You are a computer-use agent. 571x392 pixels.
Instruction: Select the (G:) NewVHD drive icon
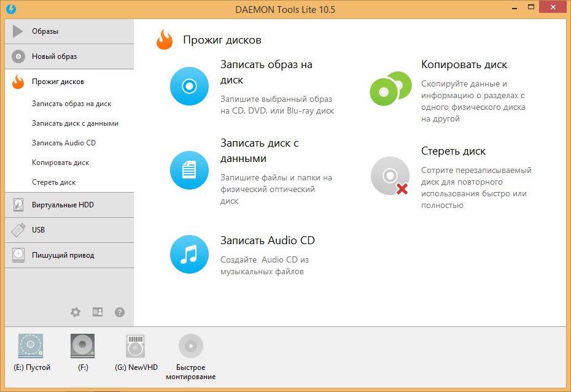136,346
